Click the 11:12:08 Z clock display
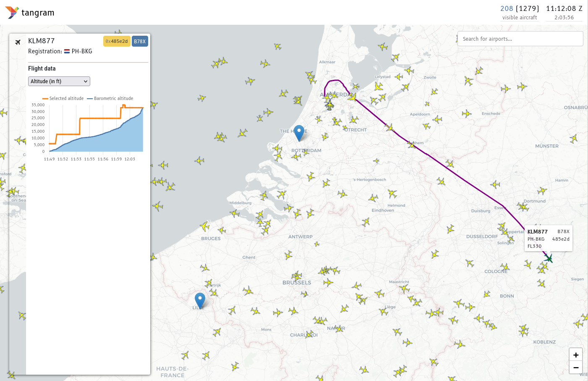The width and height of the screenshot is (588, 381). pyautogui.click(x=564, y=8)
